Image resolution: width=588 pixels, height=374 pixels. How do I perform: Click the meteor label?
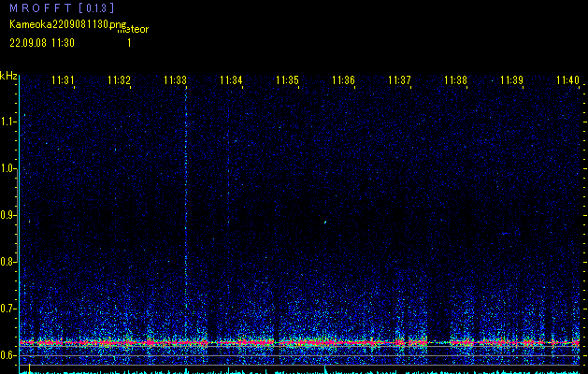tap(133, 30)
